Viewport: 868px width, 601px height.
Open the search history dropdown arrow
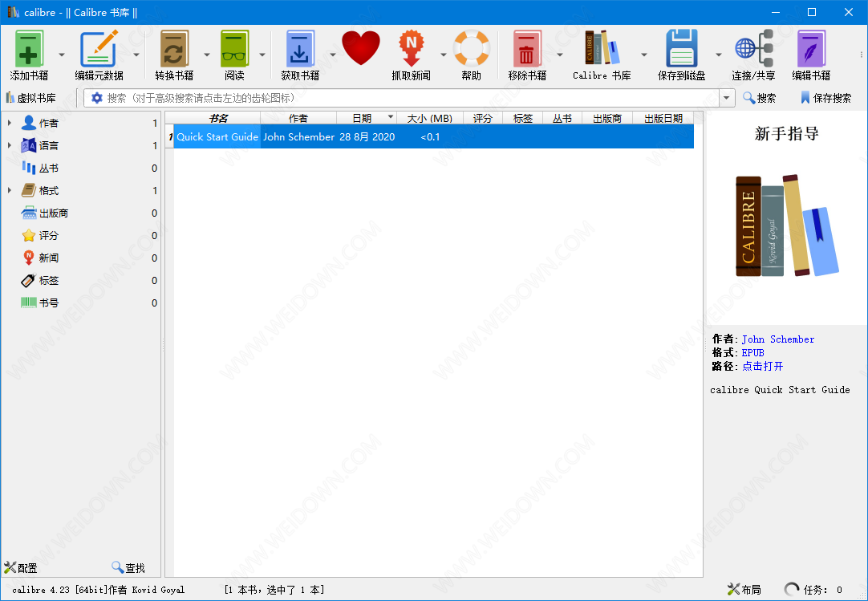click(727, 98)
